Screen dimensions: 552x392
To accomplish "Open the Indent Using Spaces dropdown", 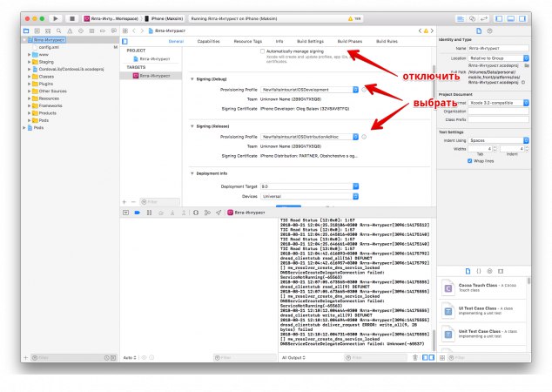I will coord(499,140).
